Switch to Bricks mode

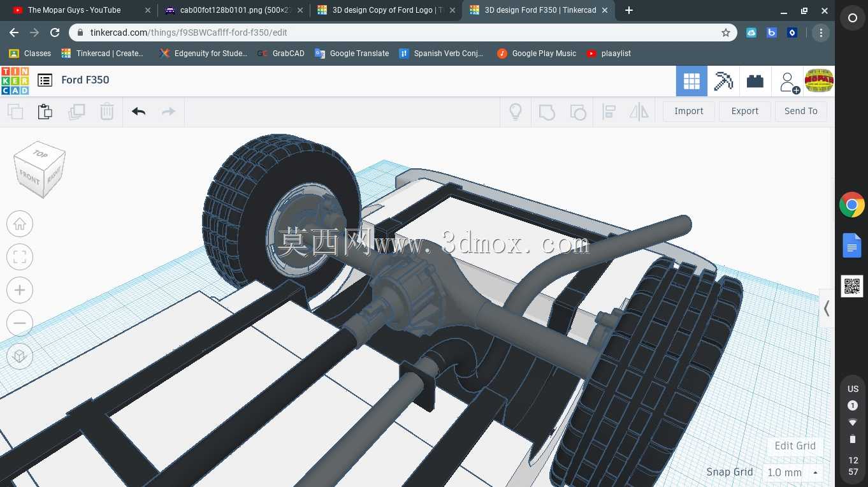755,81
